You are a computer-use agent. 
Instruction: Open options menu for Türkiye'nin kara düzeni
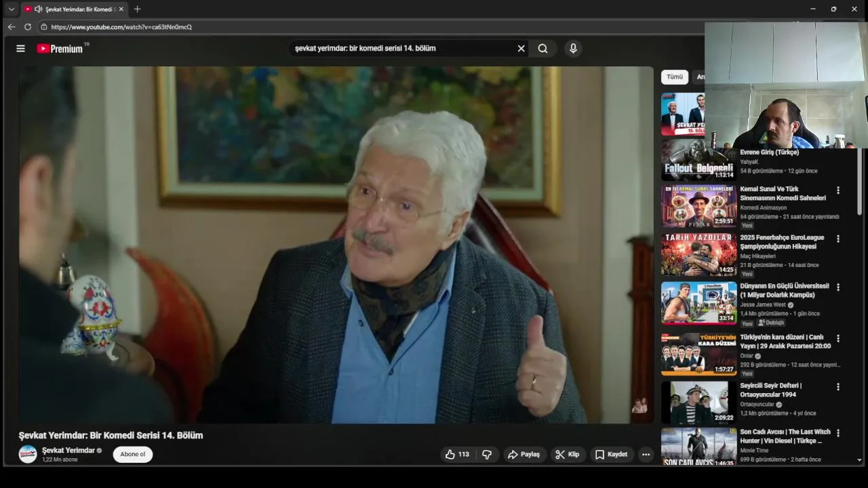pos(837,338)
